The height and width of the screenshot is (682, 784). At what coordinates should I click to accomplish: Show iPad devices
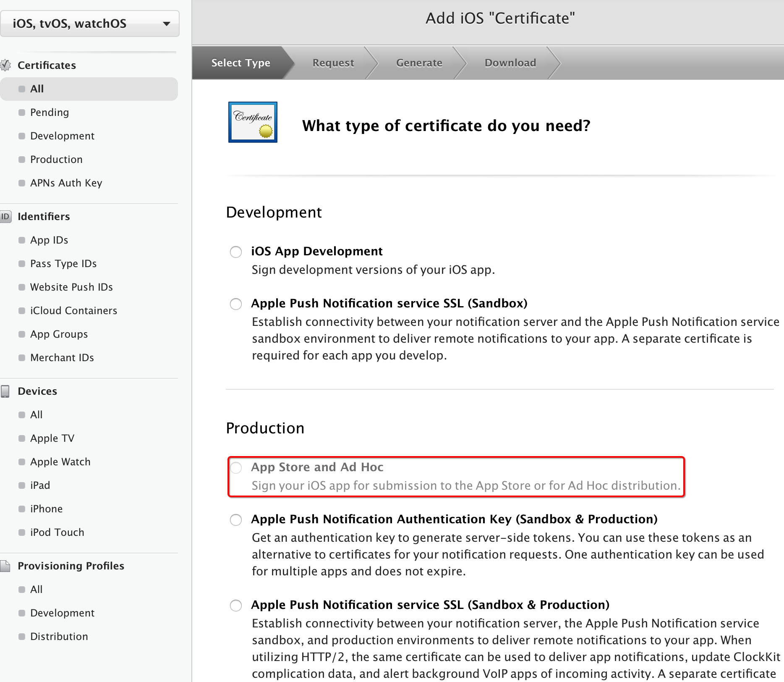[x=40, y=485]
